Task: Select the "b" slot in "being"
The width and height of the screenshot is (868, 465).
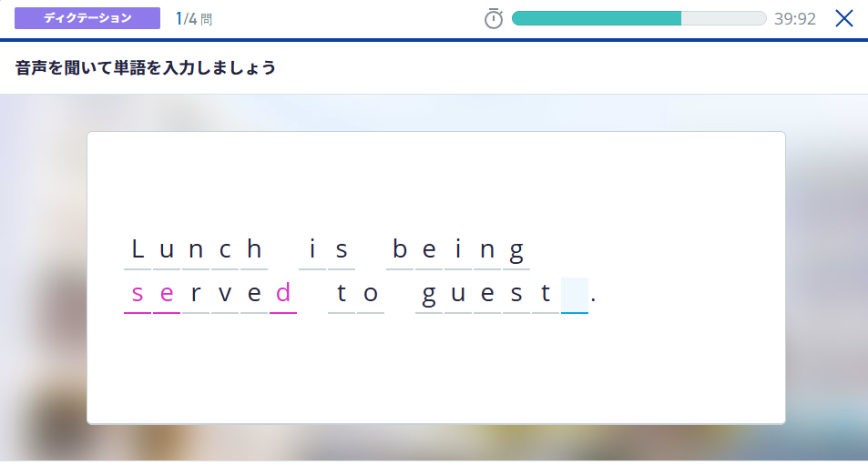Action: (x=400, y=250)
